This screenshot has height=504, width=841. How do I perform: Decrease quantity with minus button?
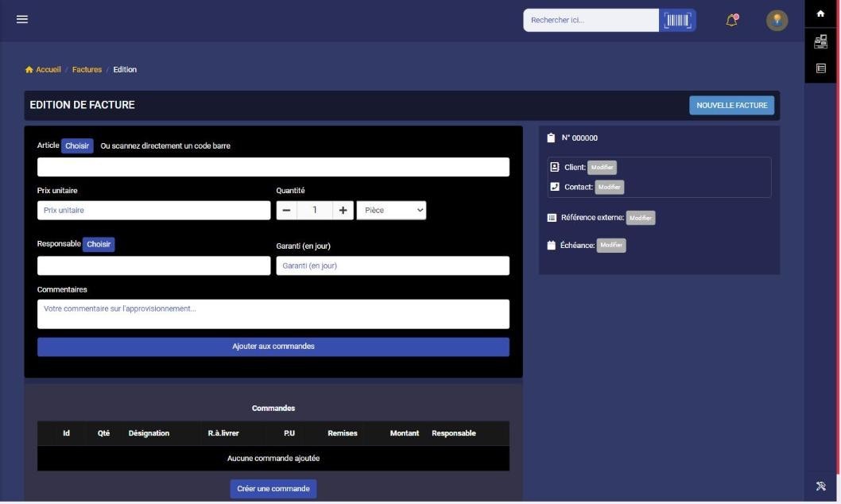pos(286,210)
